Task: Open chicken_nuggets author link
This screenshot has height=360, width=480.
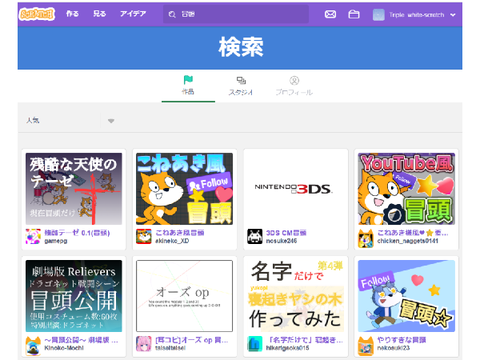Action: (408, 241)
